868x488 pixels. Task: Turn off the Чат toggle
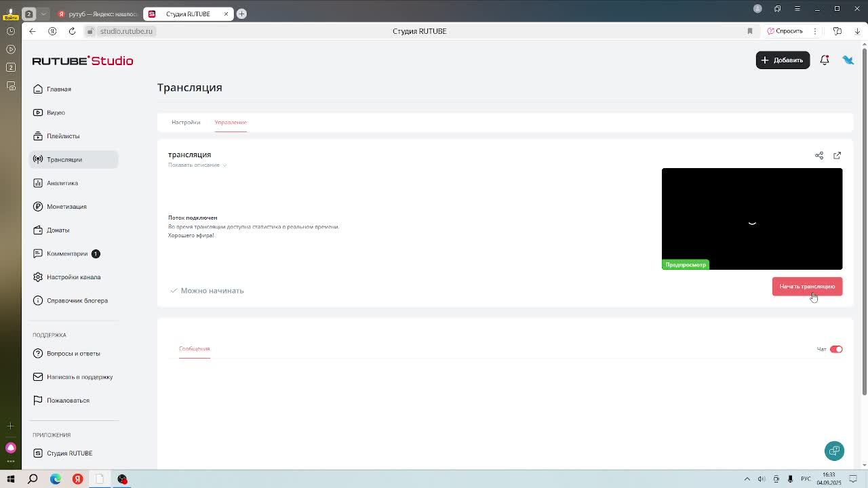[836, 349]
